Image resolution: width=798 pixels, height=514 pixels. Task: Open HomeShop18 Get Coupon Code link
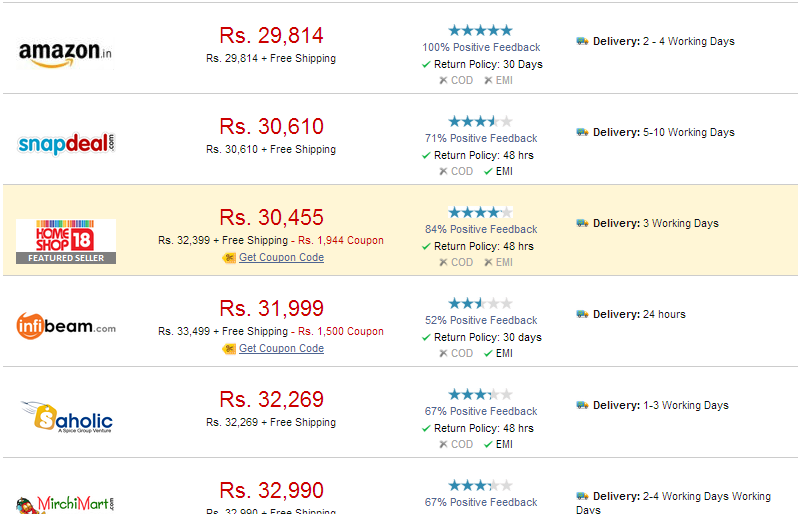[x=281, y=258]
